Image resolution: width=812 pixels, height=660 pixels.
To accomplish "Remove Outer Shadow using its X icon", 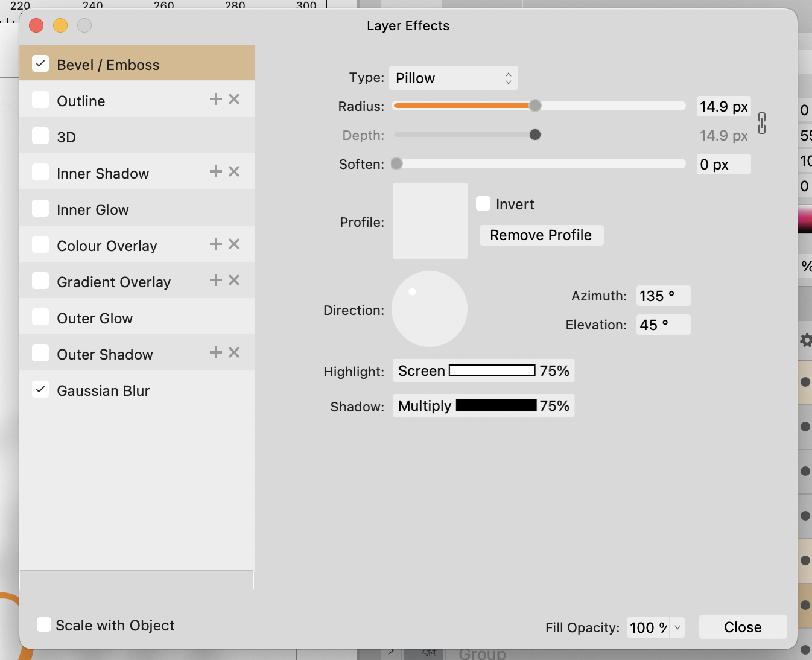I will [x=234, y=352].
